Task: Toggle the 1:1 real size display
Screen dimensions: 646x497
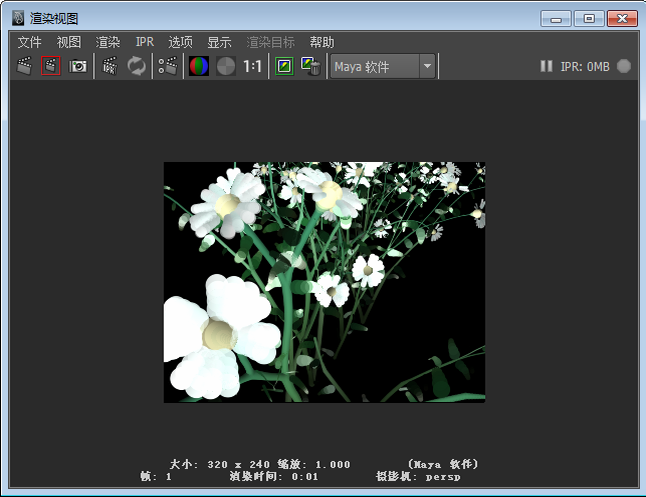Action: [x=253, y=67]
